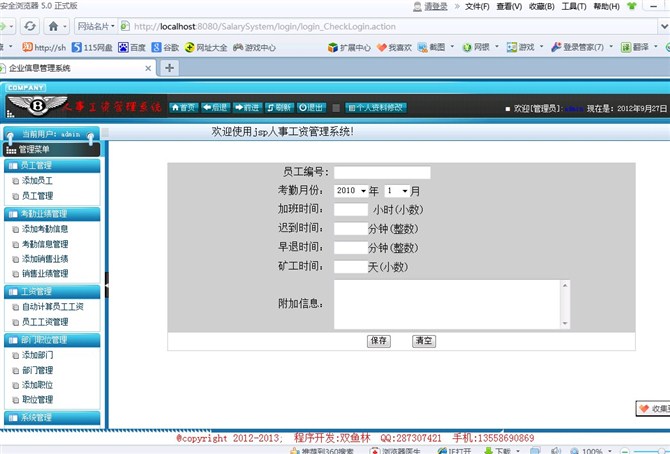
Task: Open the 谷歌 bookmark
Action: click(165, 47)
